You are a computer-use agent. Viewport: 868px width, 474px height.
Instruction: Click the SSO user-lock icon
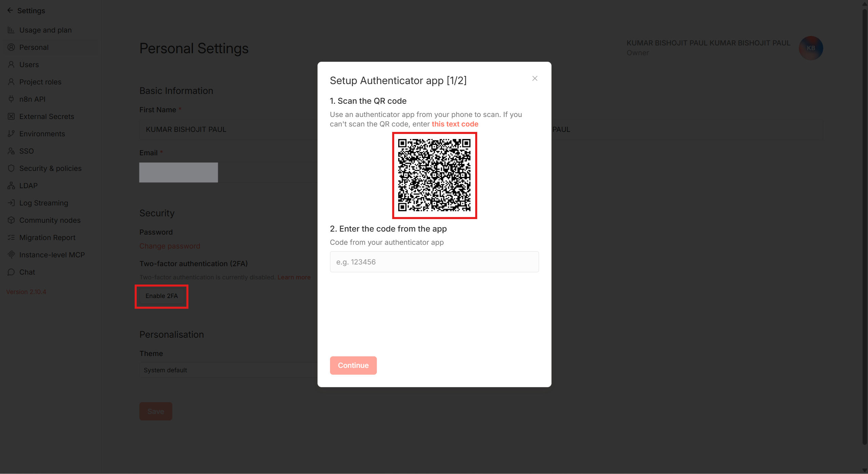pos(11,151)
